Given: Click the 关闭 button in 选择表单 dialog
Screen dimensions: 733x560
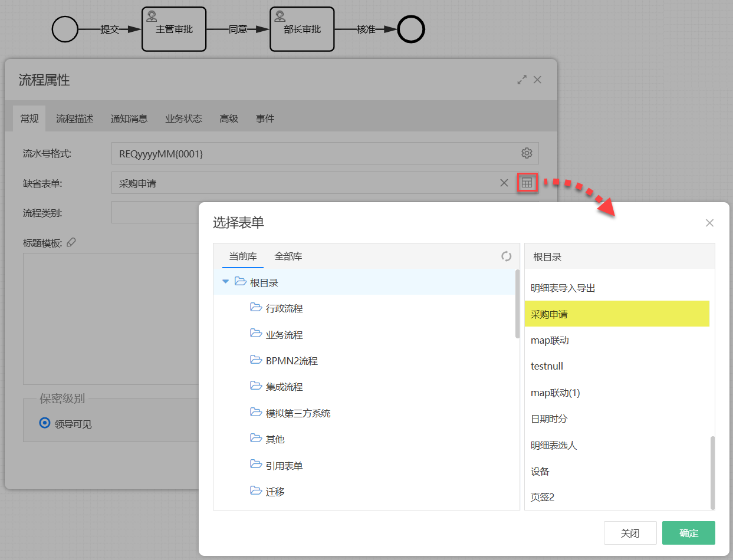Looking at the screenshot, I should (630, 532).
